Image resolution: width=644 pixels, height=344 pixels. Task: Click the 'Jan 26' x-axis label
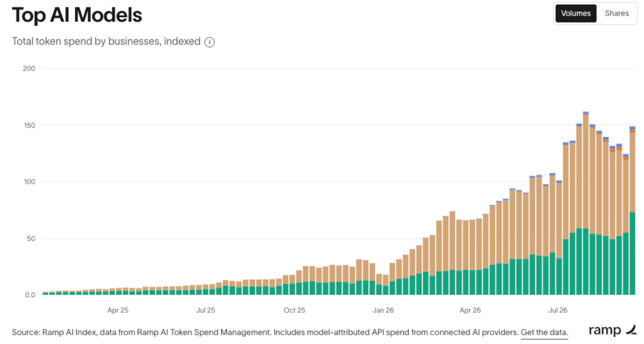383,310
